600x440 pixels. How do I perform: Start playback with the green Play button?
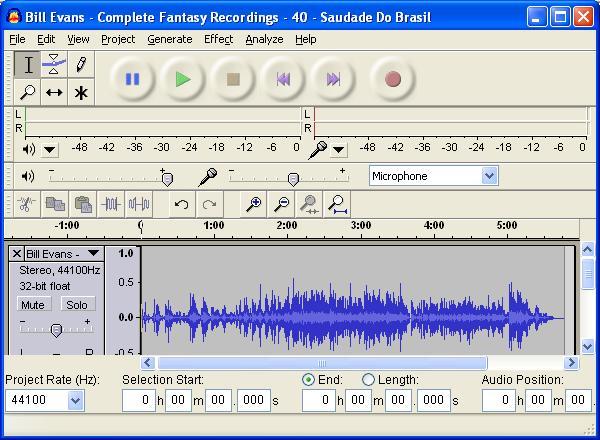[x=183, y=80]
